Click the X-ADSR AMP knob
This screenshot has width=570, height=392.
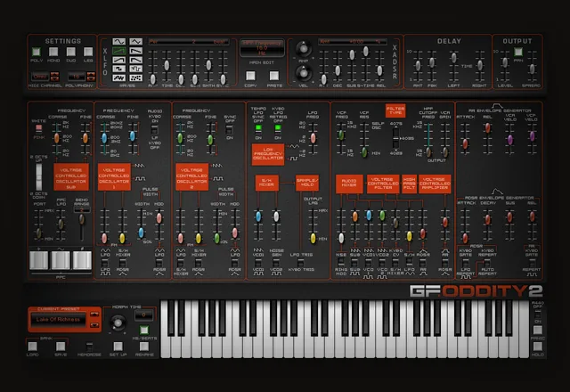coord(303,48)
